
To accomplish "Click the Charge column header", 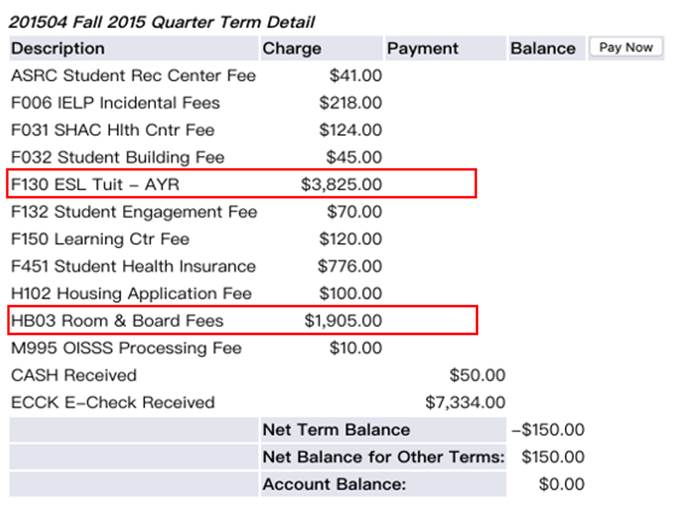I will click(292, 48).
